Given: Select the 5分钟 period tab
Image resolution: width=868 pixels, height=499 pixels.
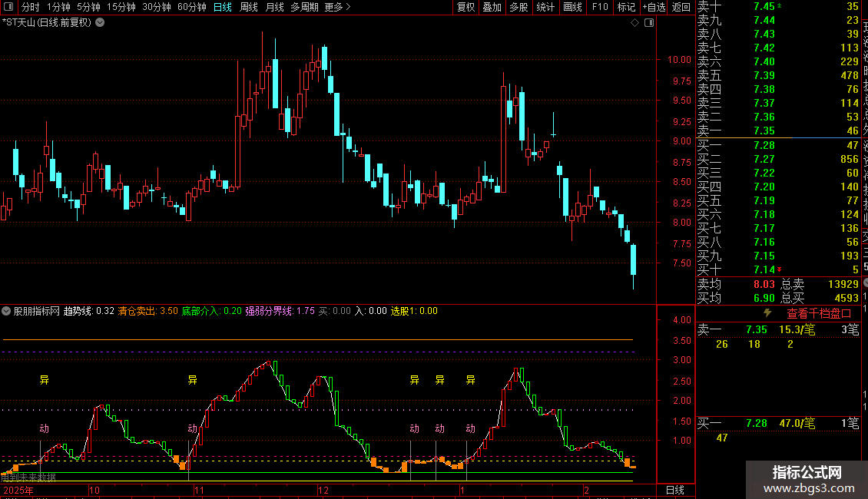Looking at the screenshot, I should [x=88, y=7].
